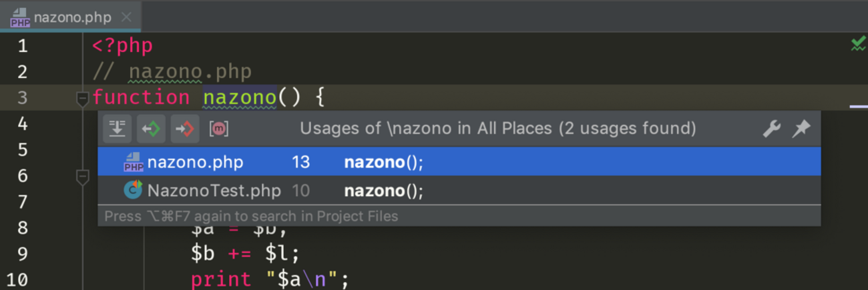Switch to the nazono.php editor tab
868x290 pixels.
(72, 17)
